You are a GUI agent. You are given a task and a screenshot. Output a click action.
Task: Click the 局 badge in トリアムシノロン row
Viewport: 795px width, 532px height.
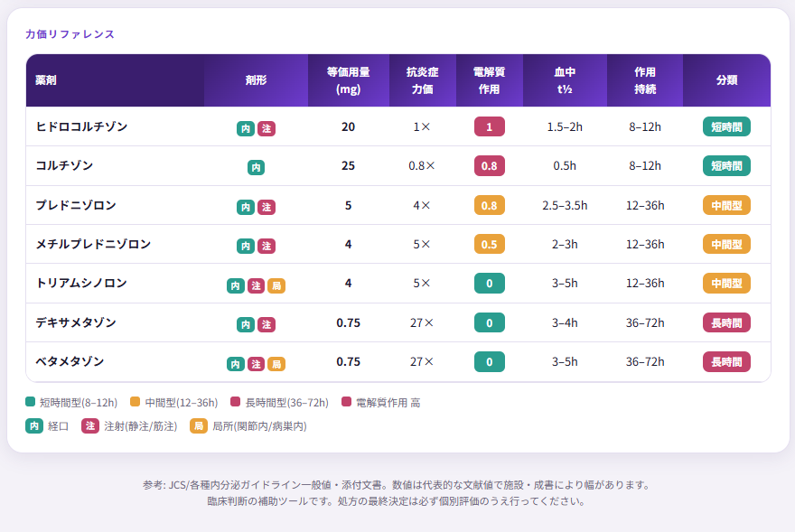(276, 285)
